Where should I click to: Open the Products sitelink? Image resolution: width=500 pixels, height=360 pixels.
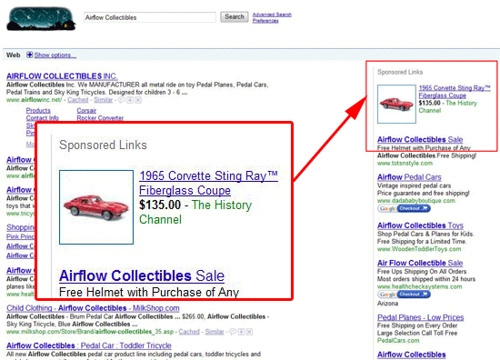pos(38,110)
